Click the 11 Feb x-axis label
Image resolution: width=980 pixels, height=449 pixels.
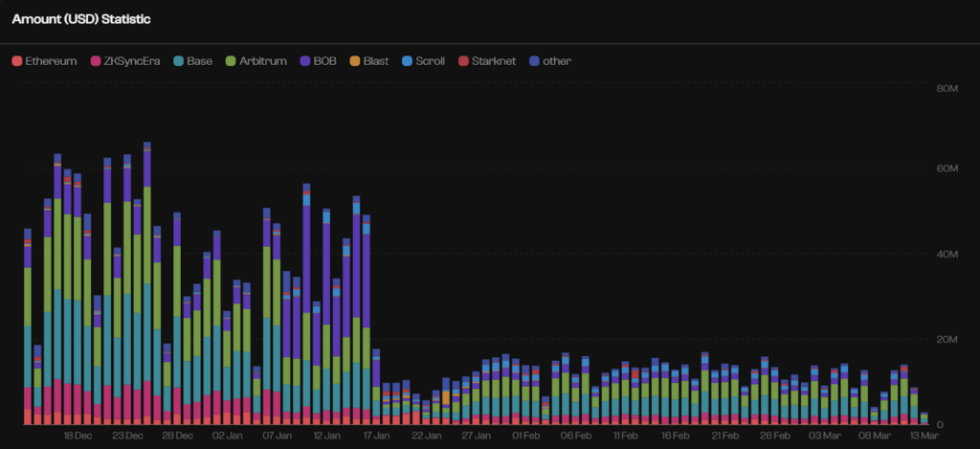point(625,435)
